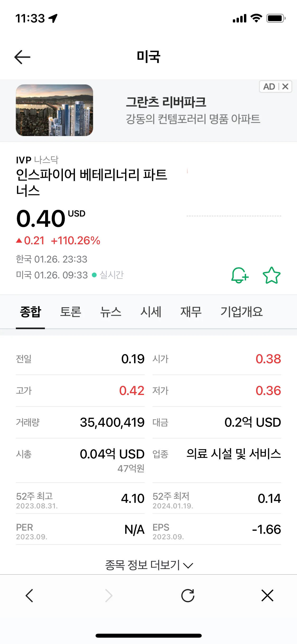297x644 pixels.
Task: Expand 종목 정보 더보기 section
Action: (149, 565)
